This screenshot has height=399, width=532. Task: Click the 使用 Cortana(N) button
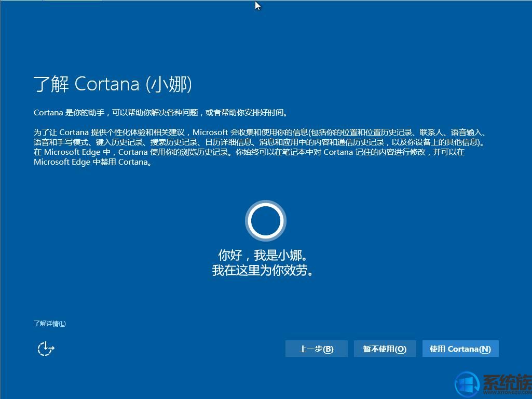(x=460, y=349)
